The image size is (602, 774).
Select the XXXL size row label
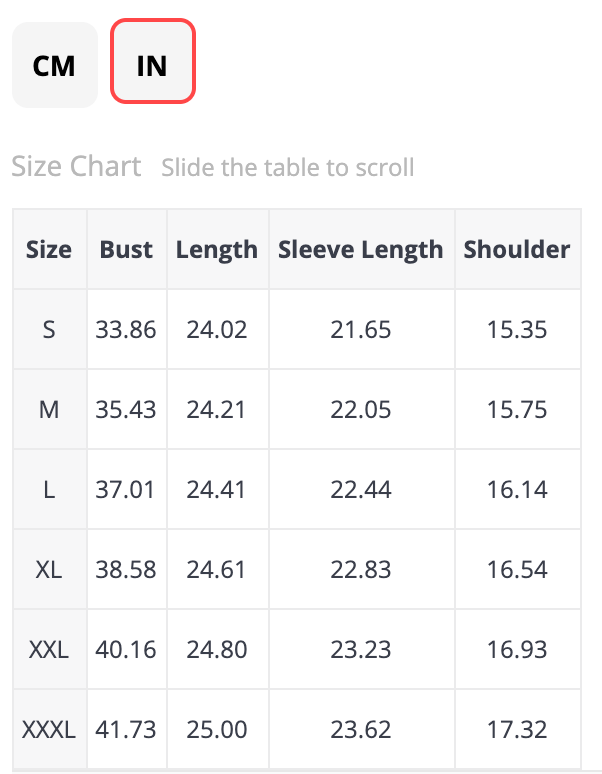pyautogui.click(x=49, y=730)
